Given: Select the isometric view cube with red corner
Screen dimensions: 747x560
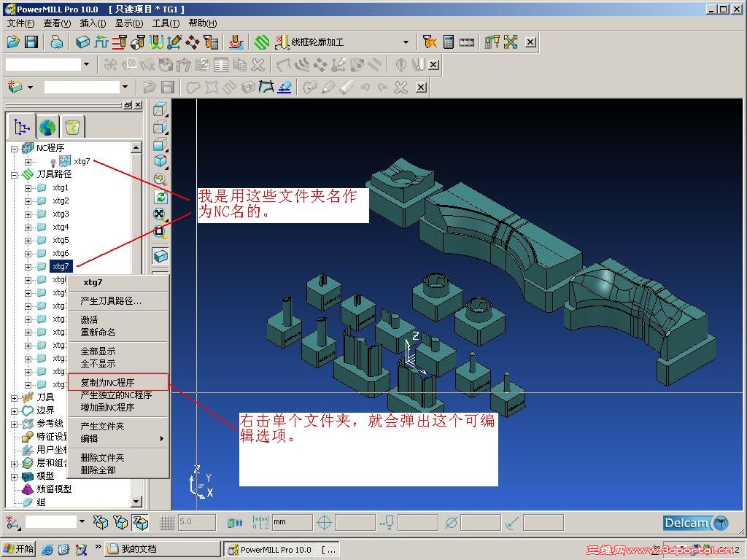Looking at the screenshot, I should point(160,161).
